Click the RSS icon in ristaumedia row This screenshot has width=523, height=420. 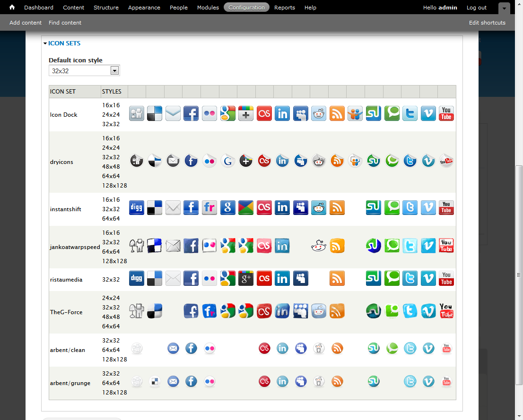click(337, 279)
